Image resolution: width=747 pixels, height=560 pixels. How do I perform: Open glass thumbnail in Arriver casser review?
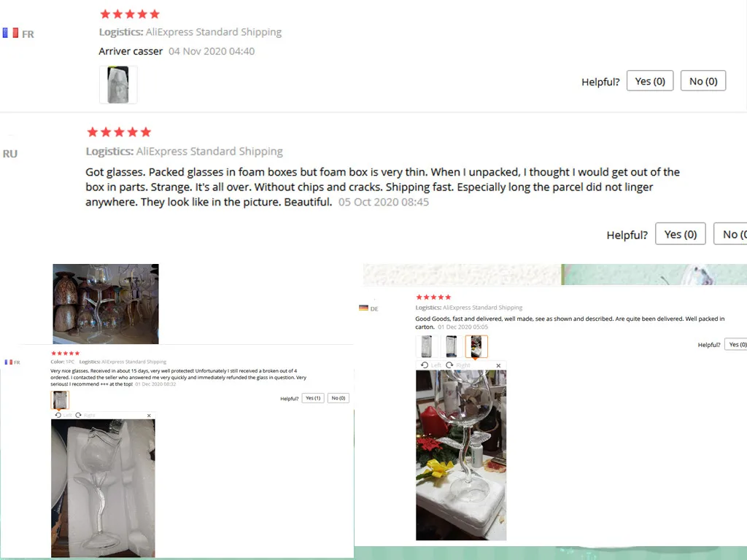118,85
